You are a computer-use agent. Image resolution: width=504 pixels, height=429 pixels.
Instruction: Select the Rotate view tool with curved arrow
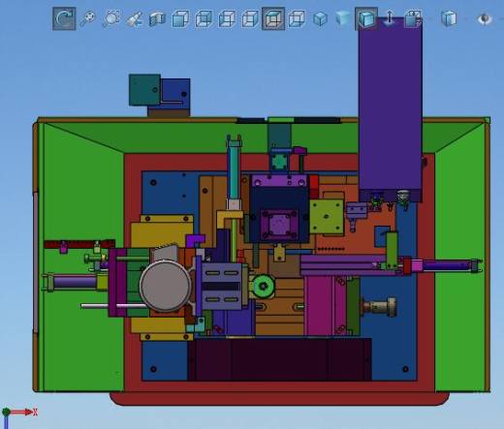pyautogui.click(x=64, y=18)
